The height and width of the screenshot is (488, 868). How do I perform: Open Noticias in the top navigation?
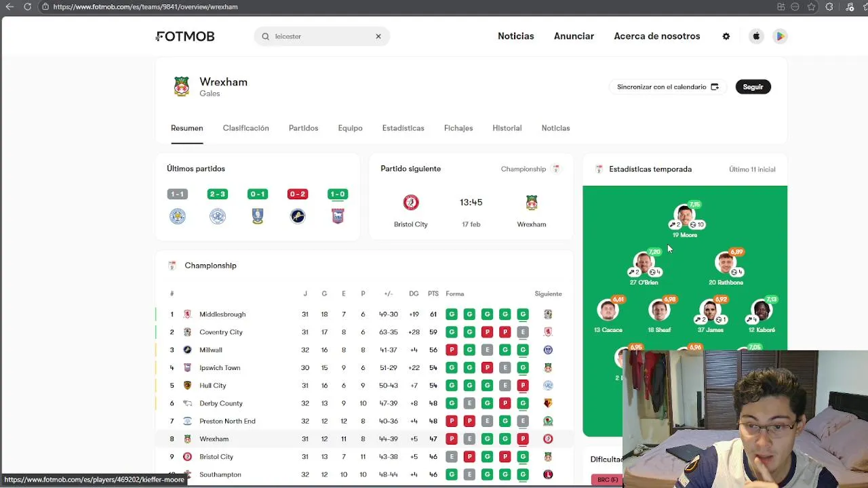click(516, 37)
